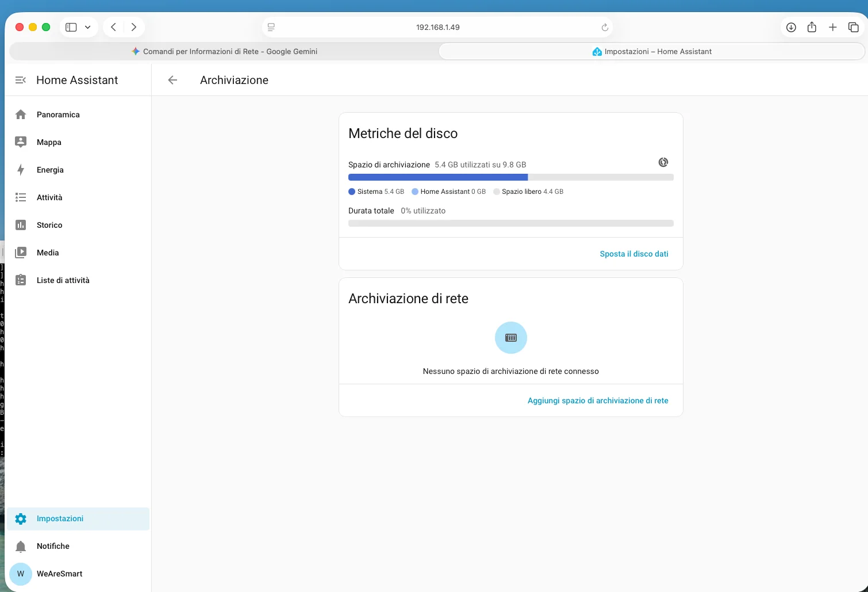This screenshot has height=592, width=868.
Task: Open the Media play icon
Action: [21, 253]
